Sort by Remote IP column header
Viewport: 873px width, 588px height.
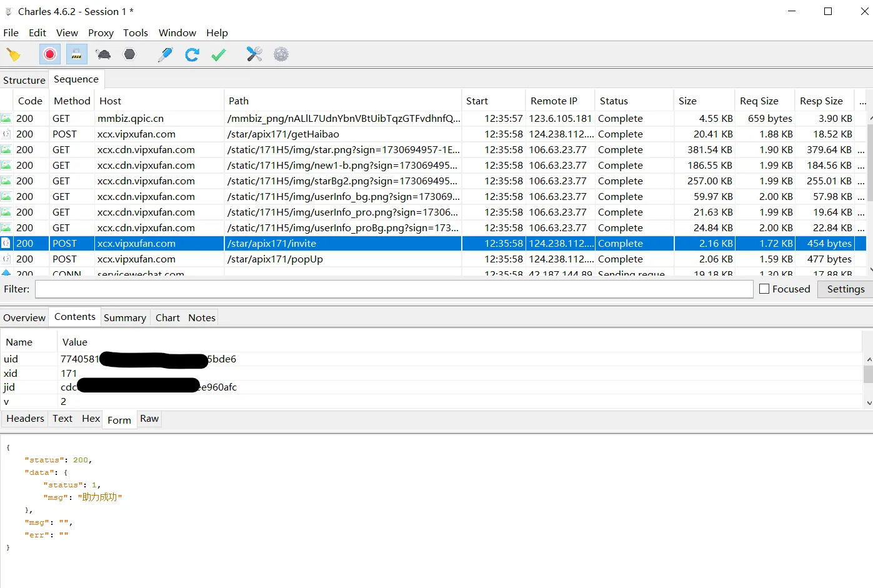pyautogui.click(x=560, y=101)
